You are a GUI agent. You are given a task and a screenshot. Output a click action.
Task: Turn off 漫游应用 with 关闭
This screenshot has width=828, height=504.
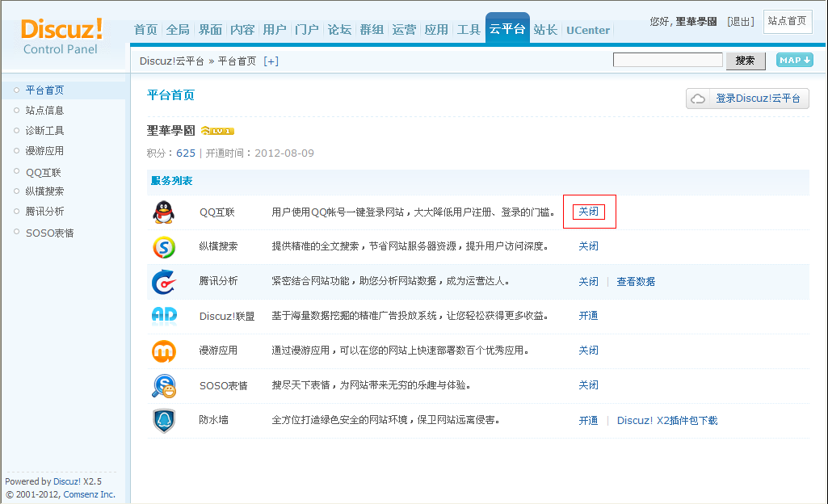(588, 351)
